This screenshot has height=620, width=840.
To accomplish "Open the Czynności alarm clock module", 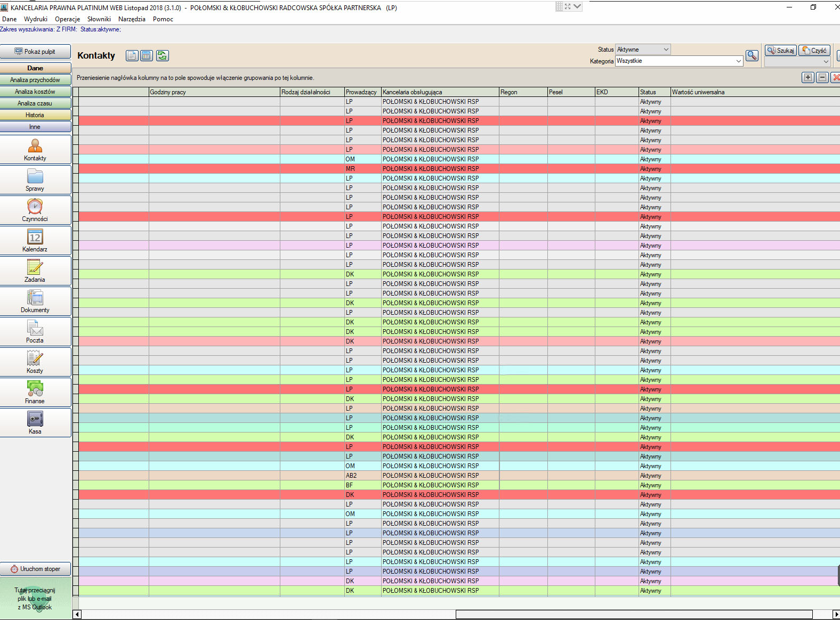I will coord(35,210).
